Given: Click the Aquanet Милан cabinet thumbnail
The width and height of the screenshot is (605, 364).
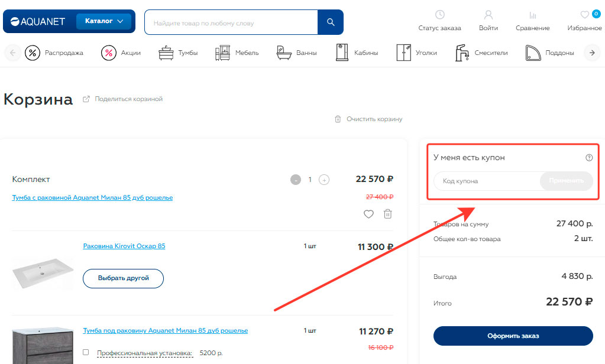Looking at the screenshot, I should [x=43, y=346].
